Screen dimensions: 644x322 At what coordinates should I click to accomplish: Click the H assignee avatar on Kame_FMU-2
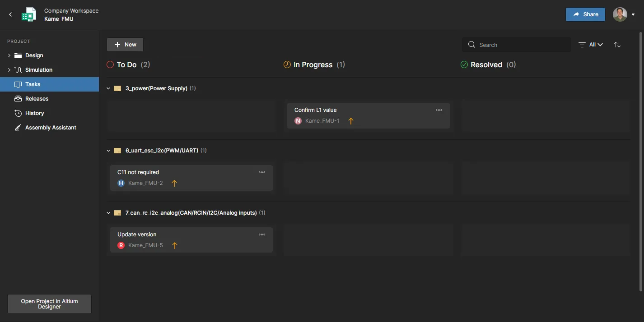pos(121,183)
